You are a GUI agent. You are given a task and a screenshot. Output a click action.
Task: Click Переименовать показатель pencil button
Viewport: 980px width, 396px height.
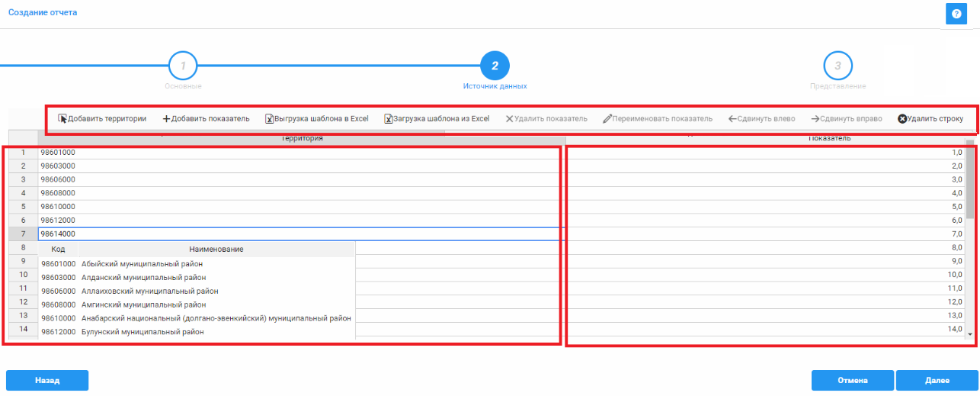pyautogui.click(x=657, y=119)
